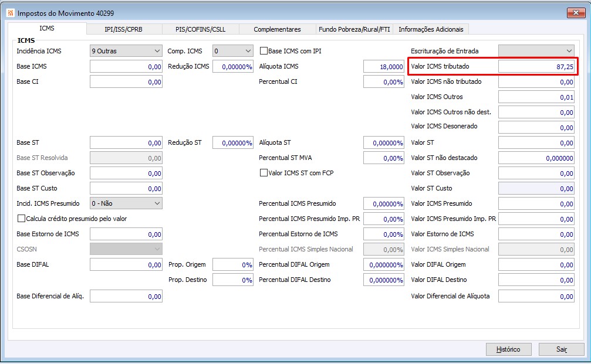Image resolution: width=591 pixels, height=364 pixels.
Task: Click the Base CI input
Action: pyautogui.click(x=126, y=81)
